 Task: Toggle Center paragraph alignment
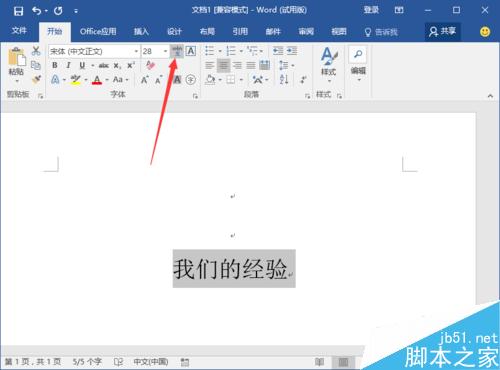pos(223,65)
